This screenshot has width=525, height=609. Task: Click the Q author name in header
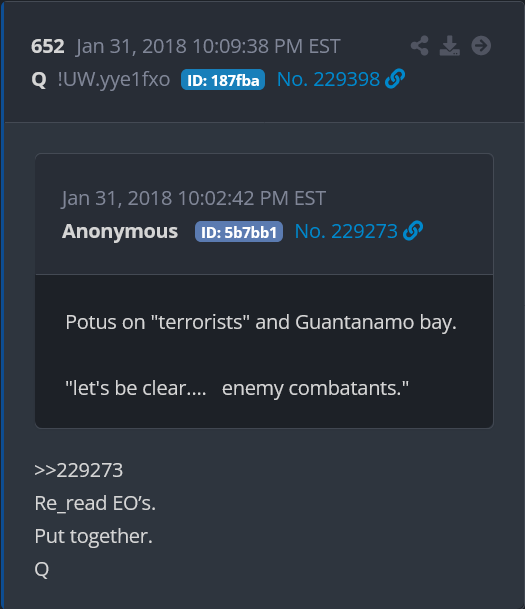pyautogui.click(x=39, y=80)
